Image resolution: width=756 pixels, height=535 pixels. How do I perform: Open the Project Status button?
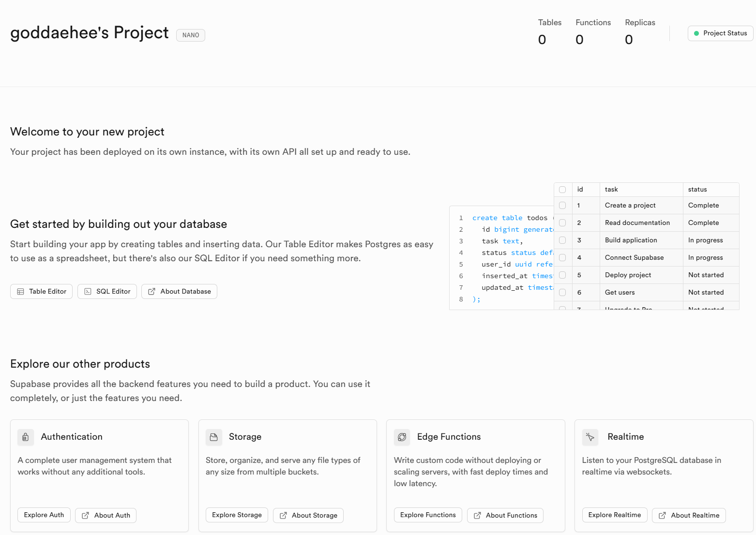[721, 33]
